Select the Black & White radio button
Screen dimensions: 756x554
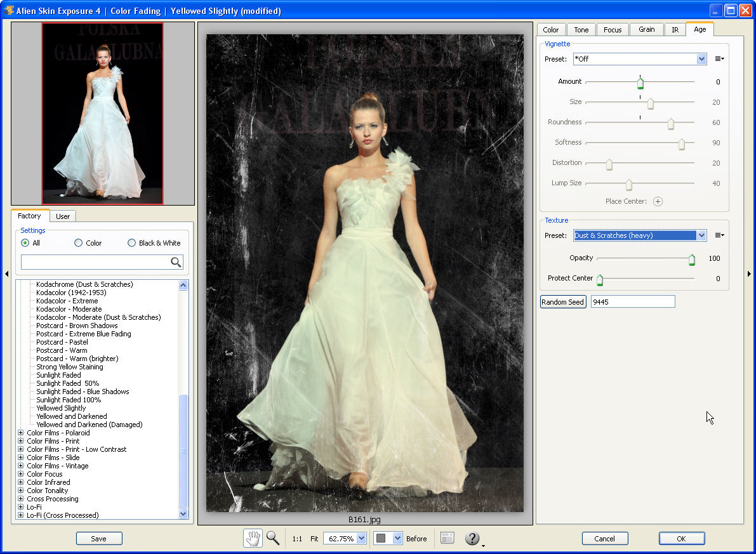(x=131, y=243)
